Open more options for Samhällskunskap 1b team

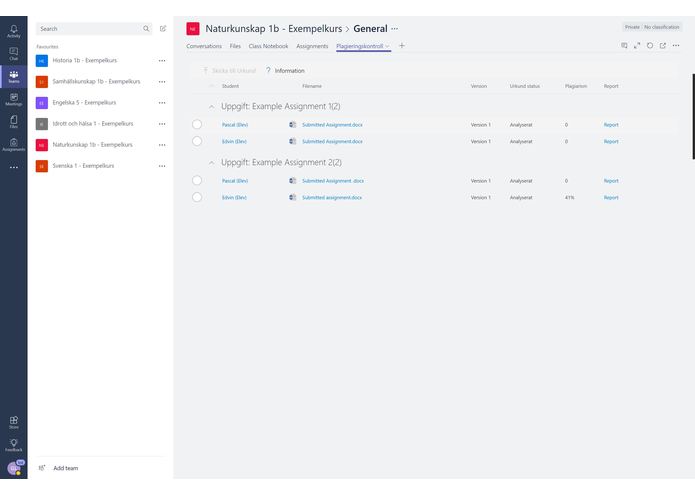162,82
